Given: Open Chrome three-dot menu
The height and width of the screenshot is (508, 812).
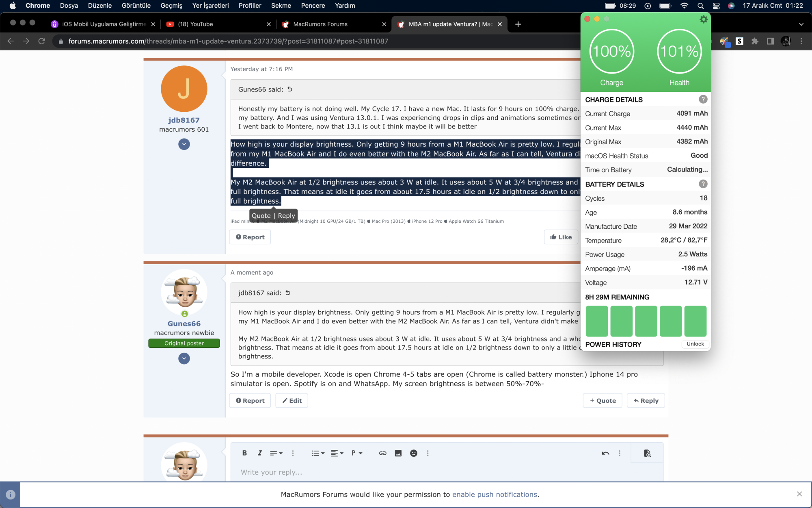Looking at the screenshot, I should pos(801,41).
